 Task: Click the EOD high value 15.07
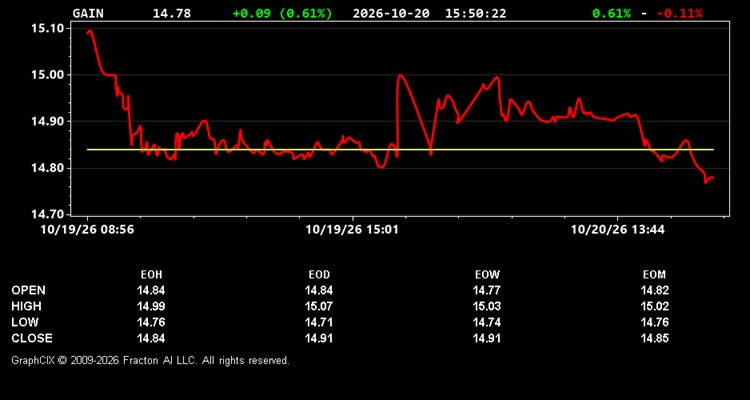(x=319, y=306)
